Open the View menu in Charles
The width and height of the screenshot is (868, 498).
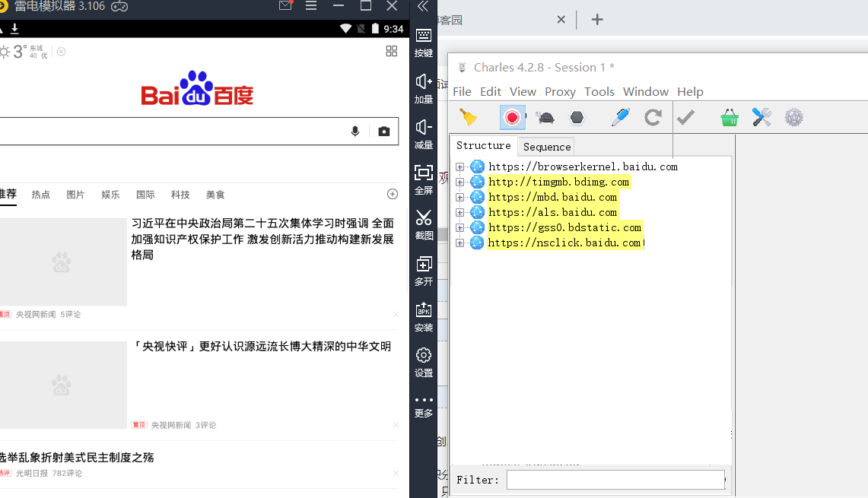click(x=523, y=92)
